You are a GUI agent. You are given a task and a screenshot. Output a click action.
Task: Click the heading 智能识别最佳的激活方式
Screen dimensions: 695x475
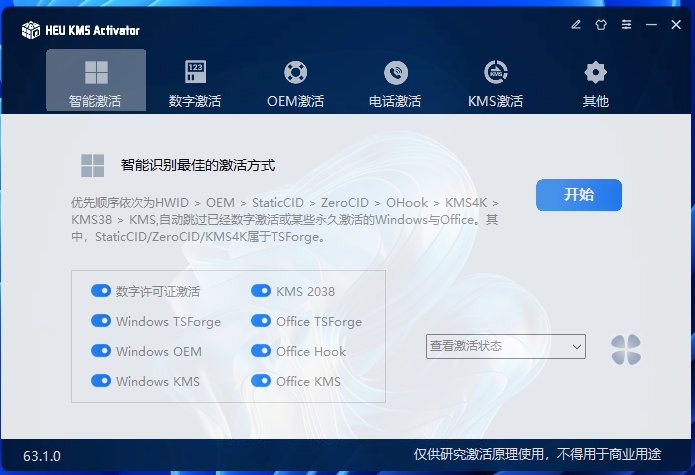click(198, 165)
